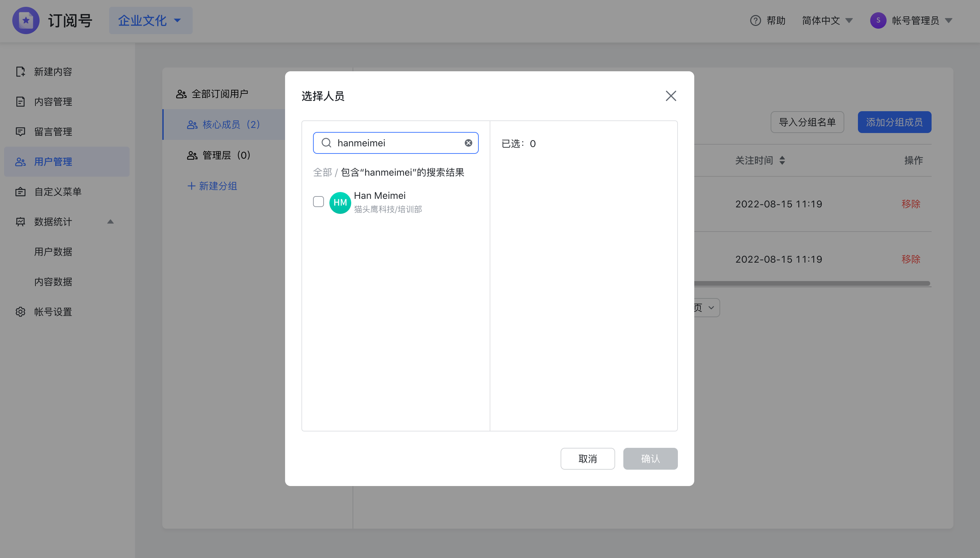980x558 pixels.
Task: Open the 企业文化 account dropdown
Action: (151, 20)
